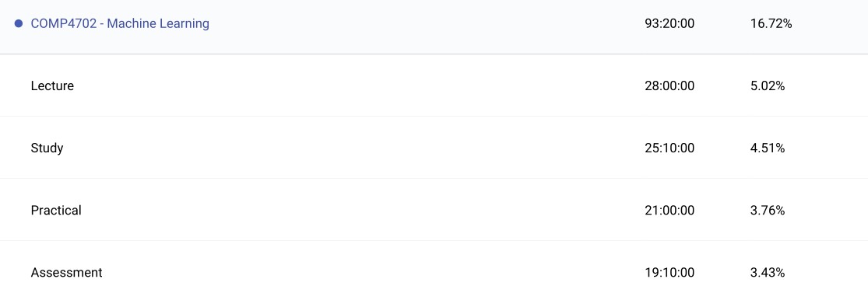This screenshot has width=868, height=300.
Task: Select the Lecture task row
Action: [434, 85]
